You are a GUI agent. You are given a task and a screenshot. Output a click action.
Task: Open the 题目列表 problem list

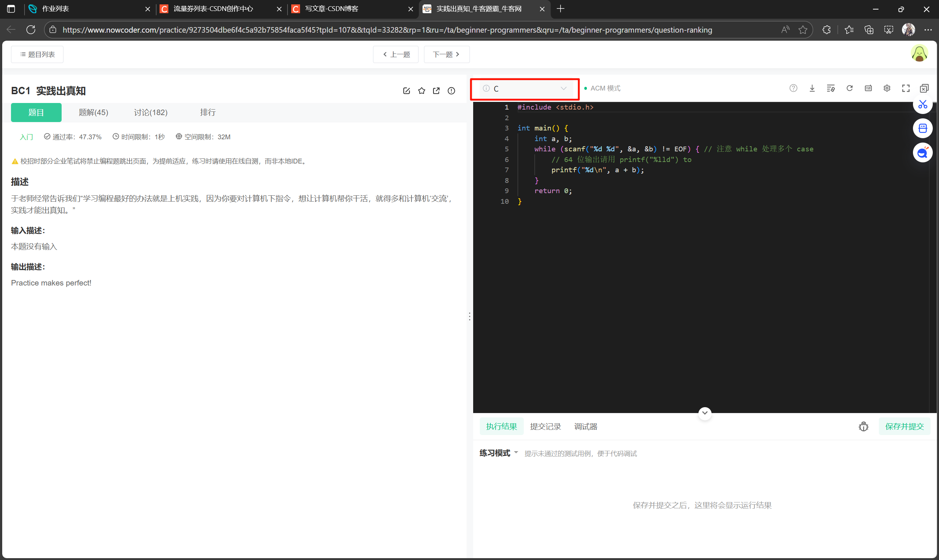click(x=37, y=55)
